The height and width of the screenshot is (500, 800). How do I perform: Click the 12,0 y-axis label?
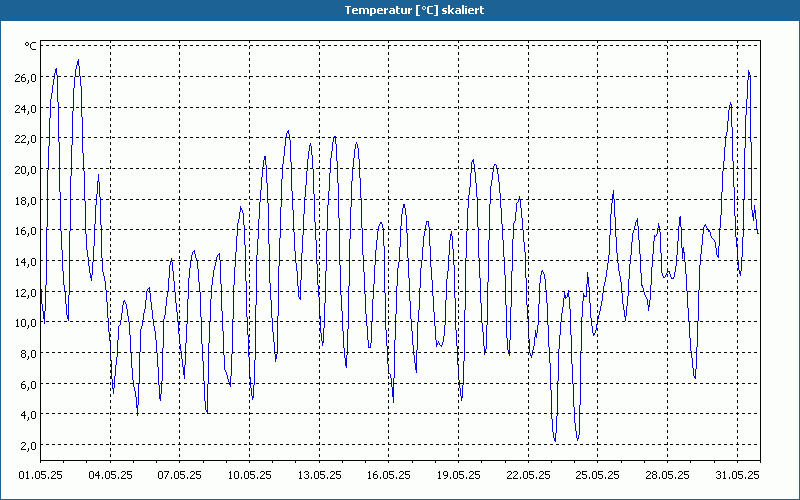26,292
